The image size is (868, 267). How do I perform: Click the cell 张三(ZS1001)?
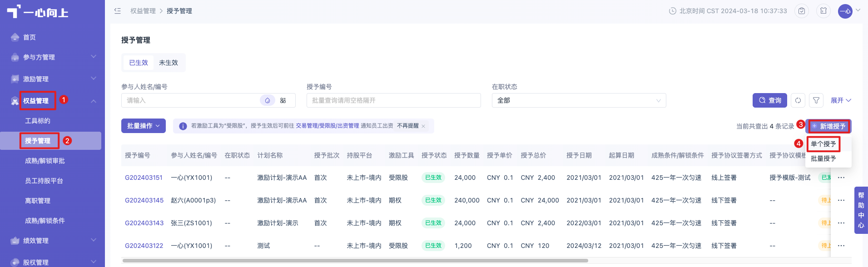pos(191,223)
